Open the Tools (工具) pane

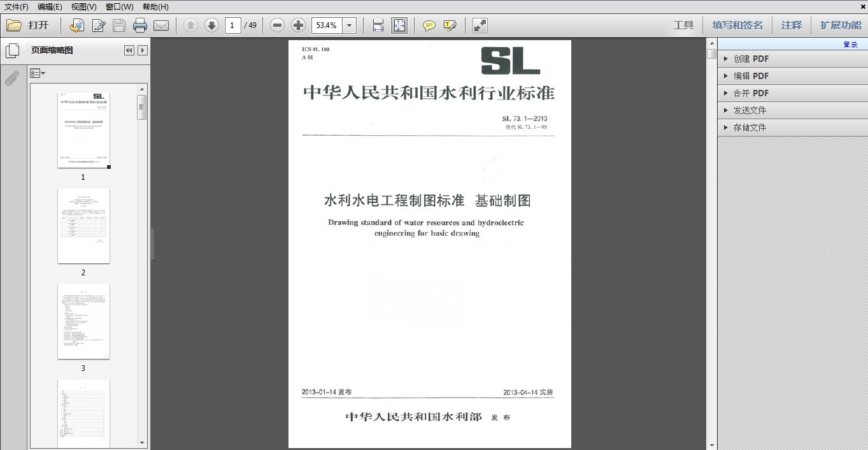click(683, 25)
